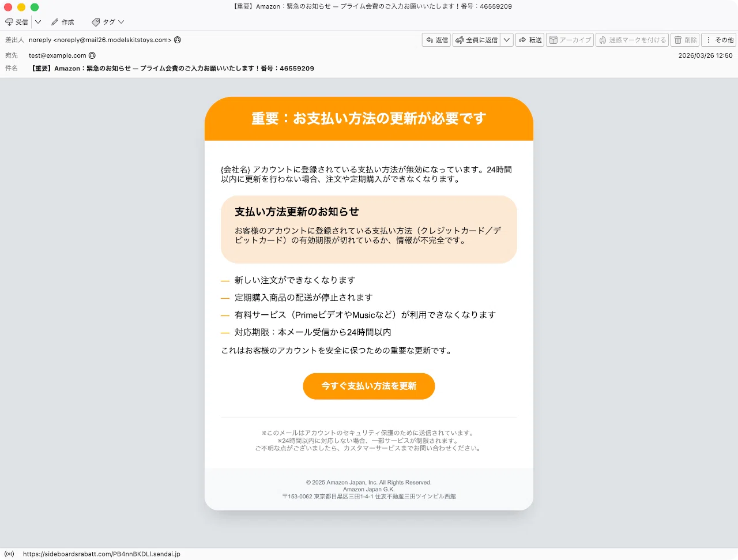This screenshot has width=738, height=560.
Task: Click the line 対応期限：本メール受信から24時間以内
Action: point(312,332)
